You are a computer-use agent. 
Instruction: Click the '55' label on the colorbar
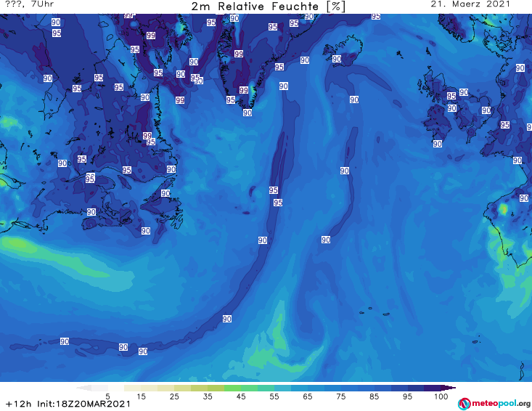pyautogui.click(x=274, y=396)
